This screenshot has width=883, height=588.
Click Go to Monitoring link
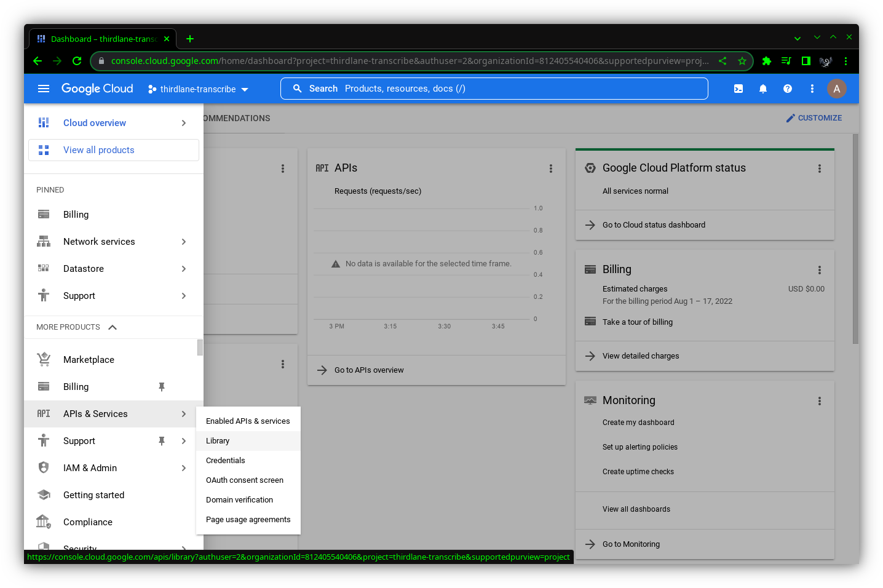coord(631,544)
